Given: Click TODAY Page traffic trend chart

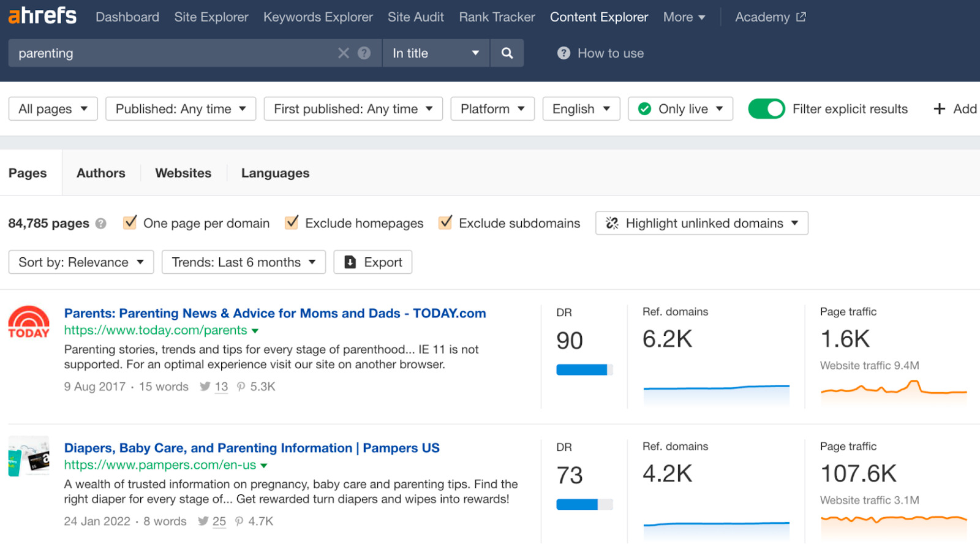Looking at the screenshot, I should (x=894, y=391).
